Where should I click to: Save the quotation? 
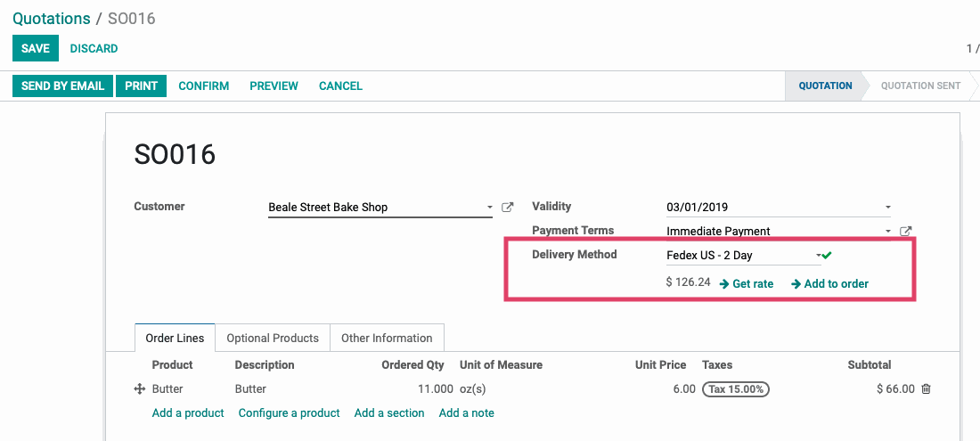pyautogui.click(x=36, y=48)
